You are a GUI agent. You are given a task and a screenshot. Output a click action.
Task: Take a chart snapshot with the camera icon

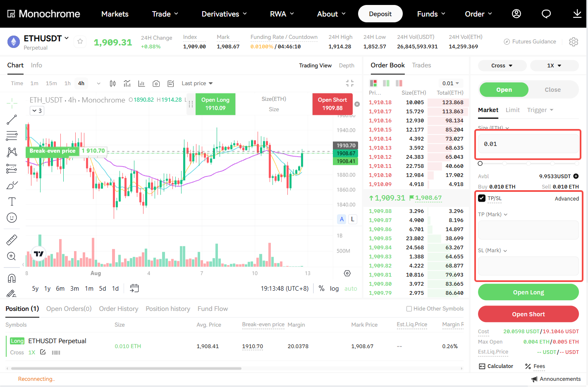click(156, 84)
